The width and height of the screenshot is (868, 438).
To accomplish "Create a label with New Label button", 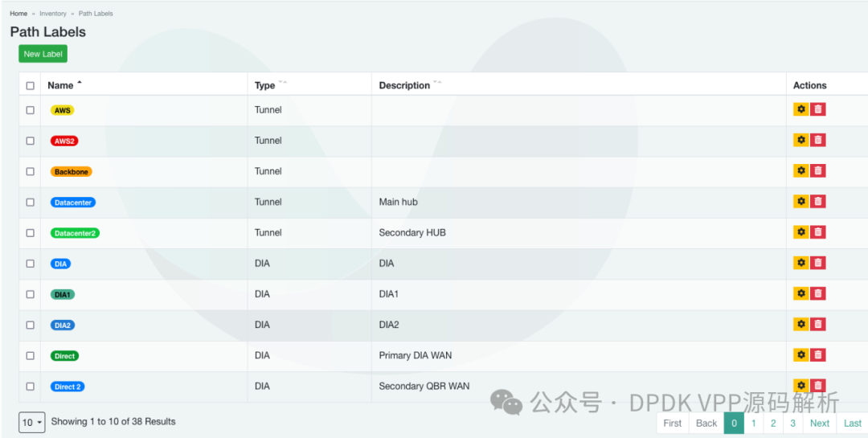I will 43,54.
